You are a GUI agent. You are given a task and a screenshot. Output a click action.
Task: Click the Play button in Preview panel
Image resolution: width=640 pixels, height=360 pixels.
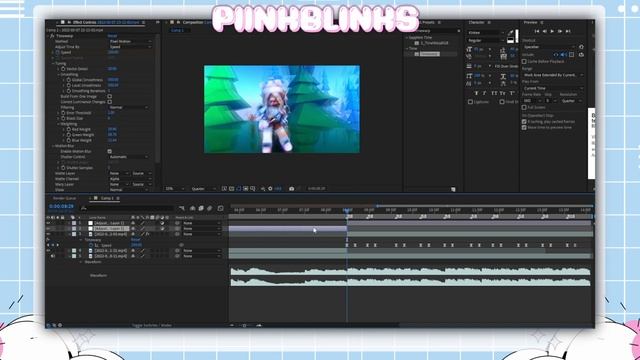pos(552,31)
